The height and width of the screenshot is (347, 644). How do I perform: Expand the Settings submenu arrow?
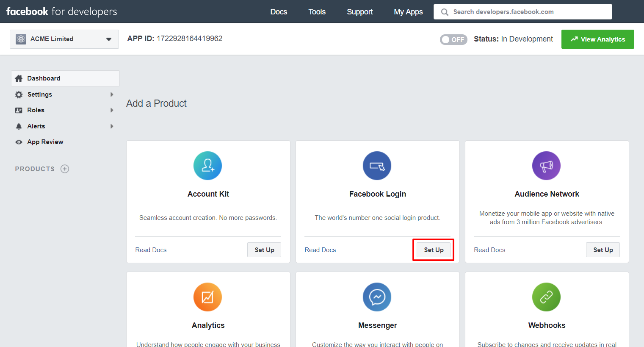click(112, 94)
